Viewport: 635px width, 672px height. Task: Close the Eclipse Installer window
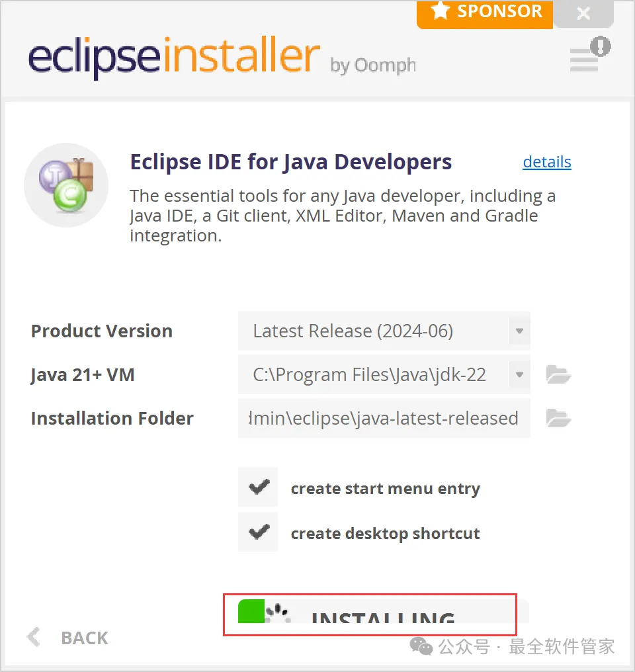tap(583, 13)
